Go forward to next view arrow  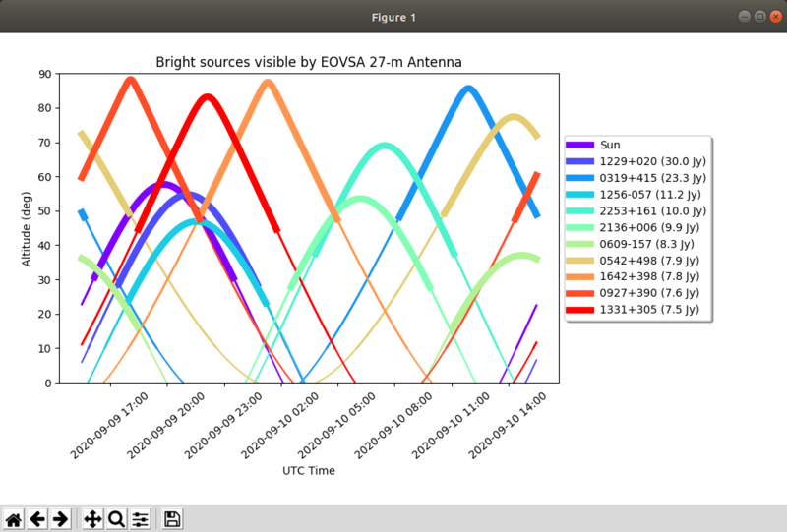tap(60, 519)
